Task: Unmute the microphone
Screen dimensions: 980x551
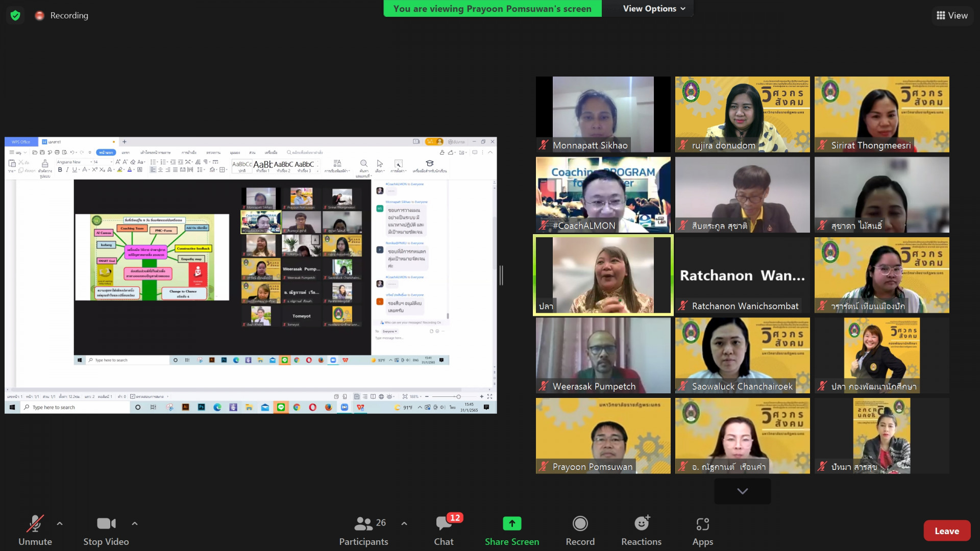Action: point(35,531)
